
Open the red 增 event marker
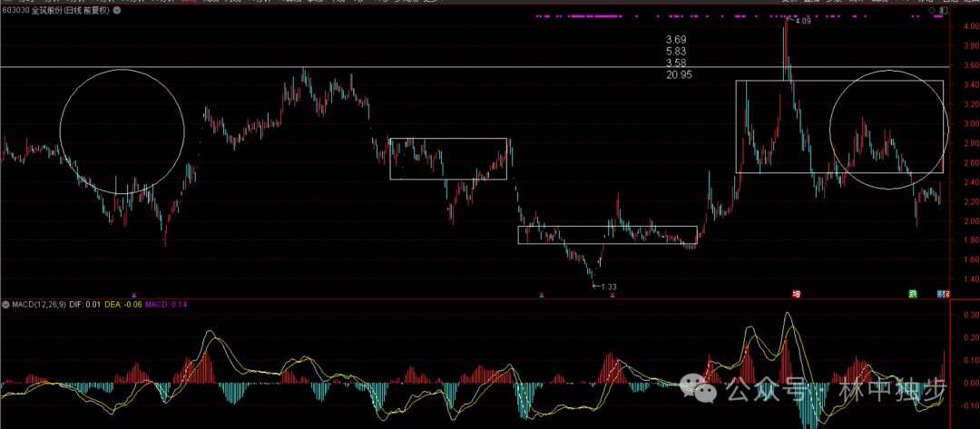point(797,294)
